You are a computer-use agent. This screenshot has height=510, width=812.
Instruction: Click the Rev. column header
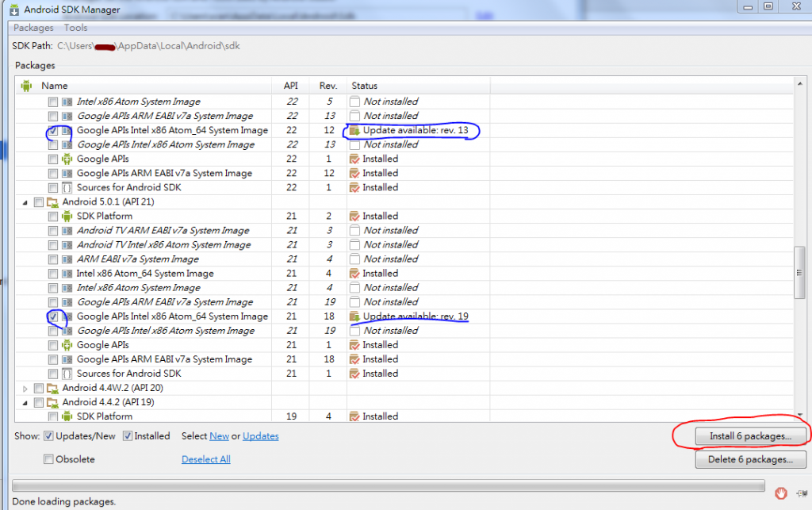[x=328, y=86]
